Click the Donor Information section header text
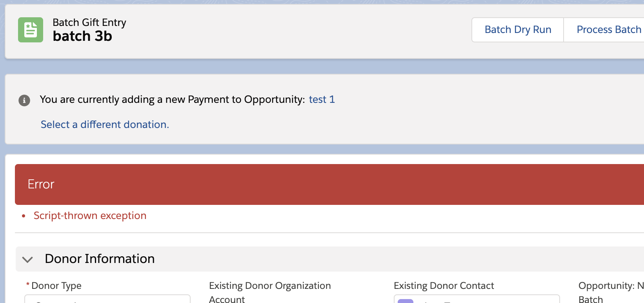 [100, 259]
